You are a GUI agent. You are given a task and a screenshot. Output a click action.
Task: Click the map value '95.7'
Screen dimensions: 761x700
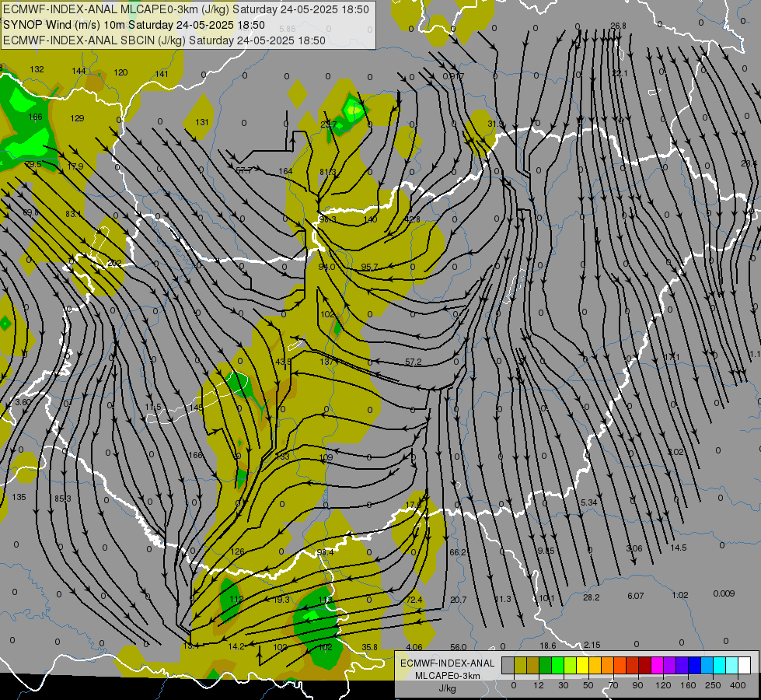tap(369, 267)
